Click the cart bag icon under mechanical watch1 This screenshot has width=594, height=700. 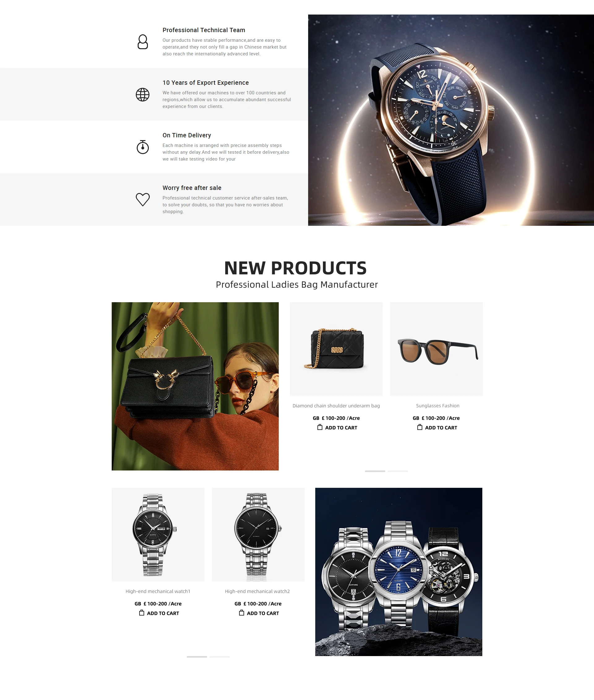(142, 613)
